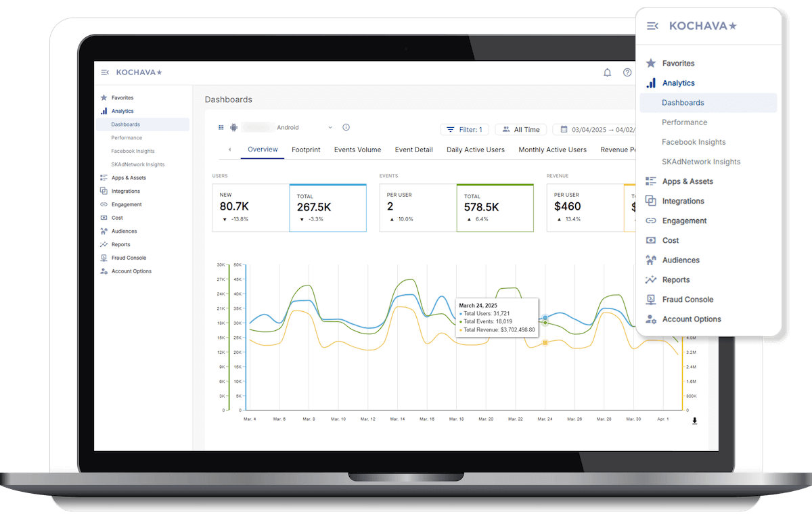Image resolution: width=812 pixels, height=531 pixels.
Task: Select the Events Per User card
Action: click(x=418, y=208)
